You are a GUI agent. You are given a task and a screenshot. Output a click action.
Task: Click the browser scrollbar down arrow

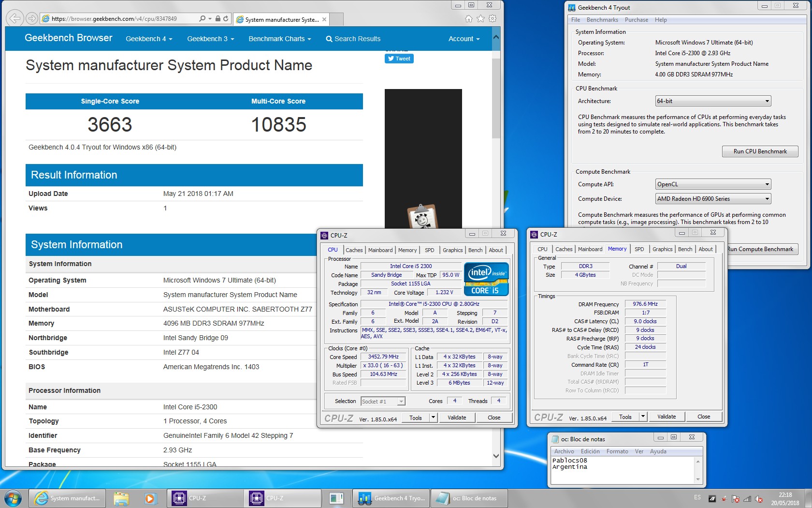pos(496,456)
